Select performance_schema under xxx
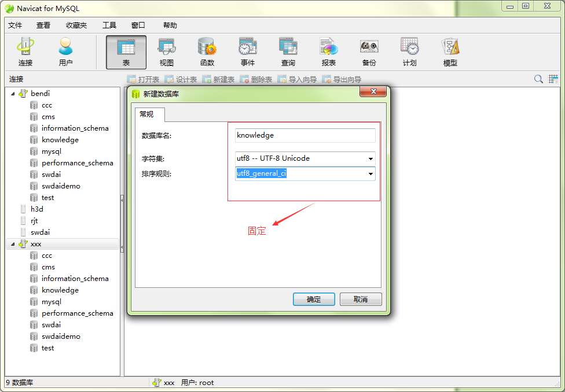Viewport: 565px width, 392px height. tap(78, 313)
